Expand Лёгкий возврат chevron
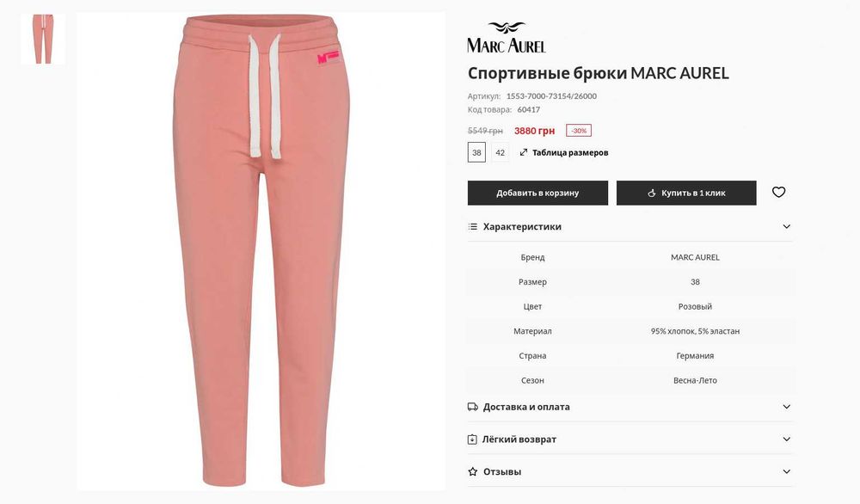 pos(787,439)
